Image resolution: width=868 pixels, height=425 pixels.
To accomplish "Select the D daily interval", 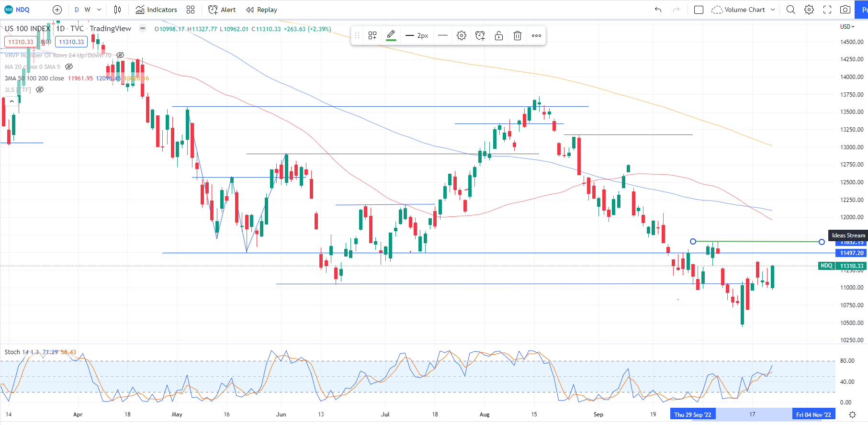I will click(77, 10).
